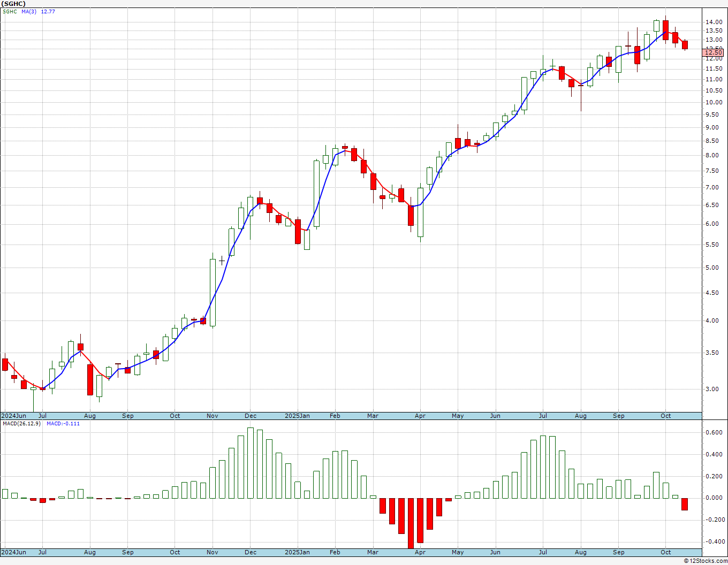This screenshot has height=565, width=728.
Task: Click the -0.400 MACD axis label
Action: click(715, 541)
